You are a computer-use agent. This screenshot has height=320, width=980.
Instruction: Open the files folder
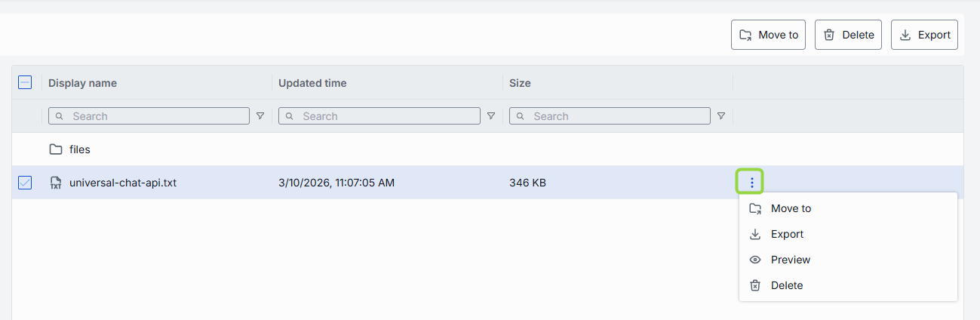click(x=80, y=149)
